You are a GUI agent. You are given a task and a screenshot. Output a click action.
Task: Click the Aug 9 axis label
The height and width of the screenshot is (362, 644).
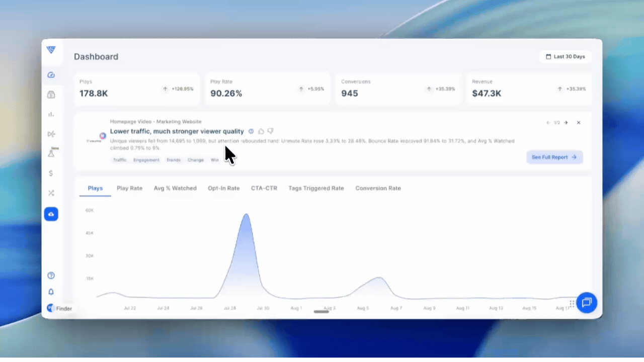(429, 308)
